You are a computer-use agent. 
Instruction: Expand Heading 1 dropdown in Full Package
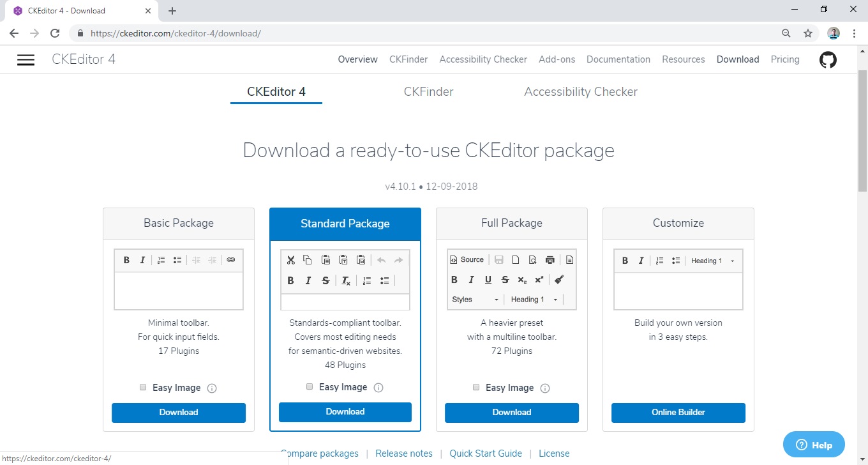coord(534,300)
